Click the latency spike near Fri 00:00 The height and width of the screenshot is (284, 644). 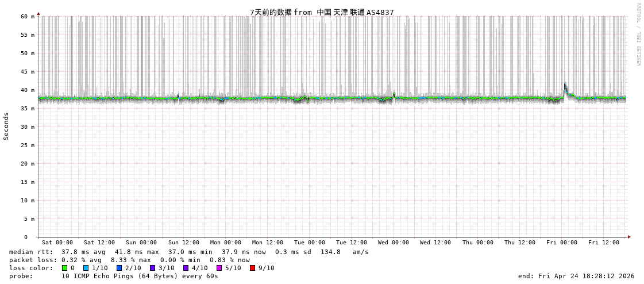click(565, 86)
